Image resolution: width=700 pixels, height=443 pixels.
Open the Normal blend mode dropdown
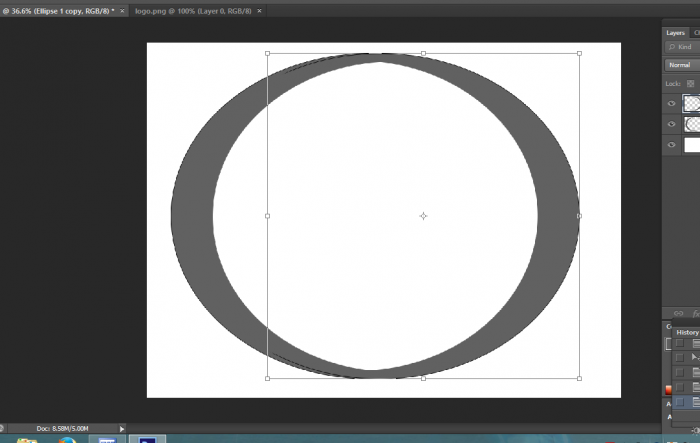(x=682, y=65)
